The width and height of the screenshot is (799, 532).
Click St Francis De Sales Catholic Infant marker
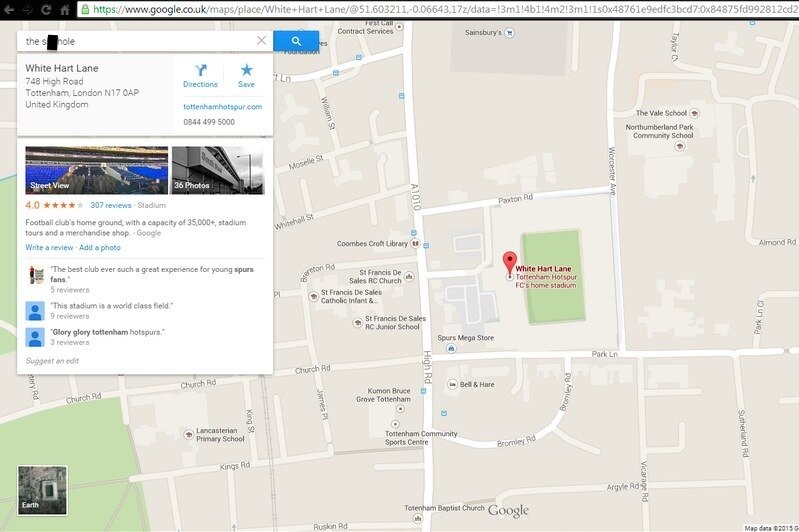coord(314,296)
